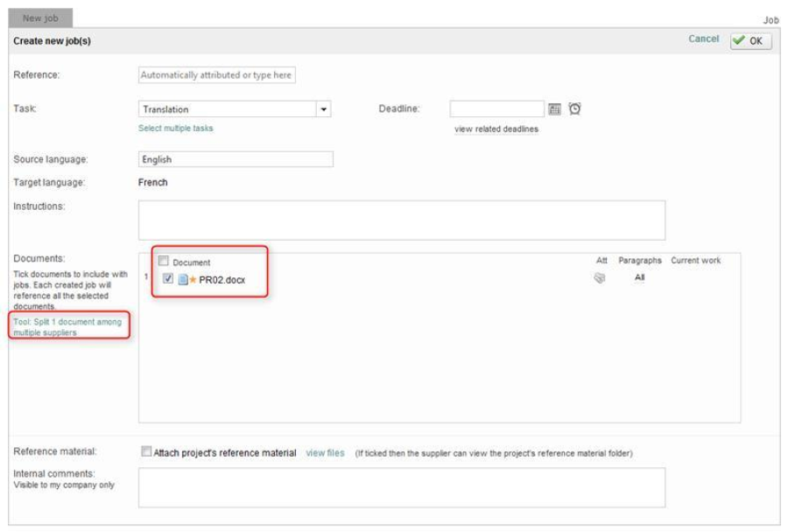
Task: Click view related deadlines link
Action: (496, 129)
